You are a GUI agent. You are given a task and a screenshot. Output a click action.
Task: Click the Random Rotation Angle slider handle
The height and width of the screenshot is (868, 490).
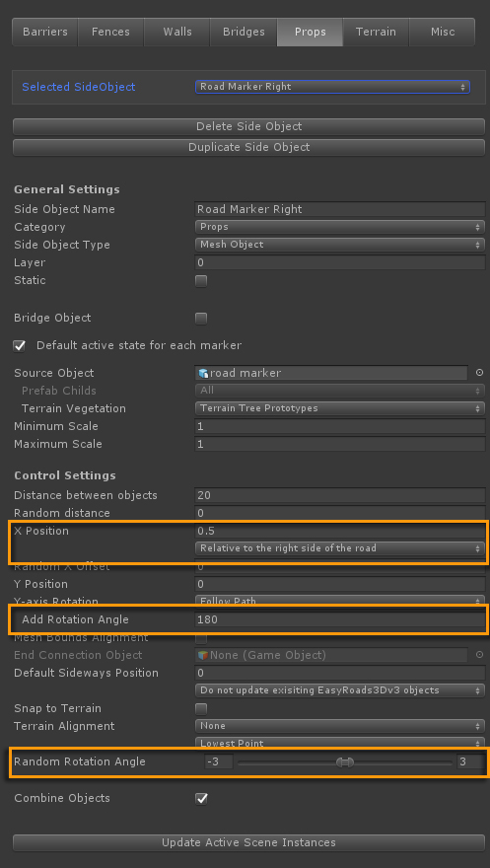coord(345,762)
